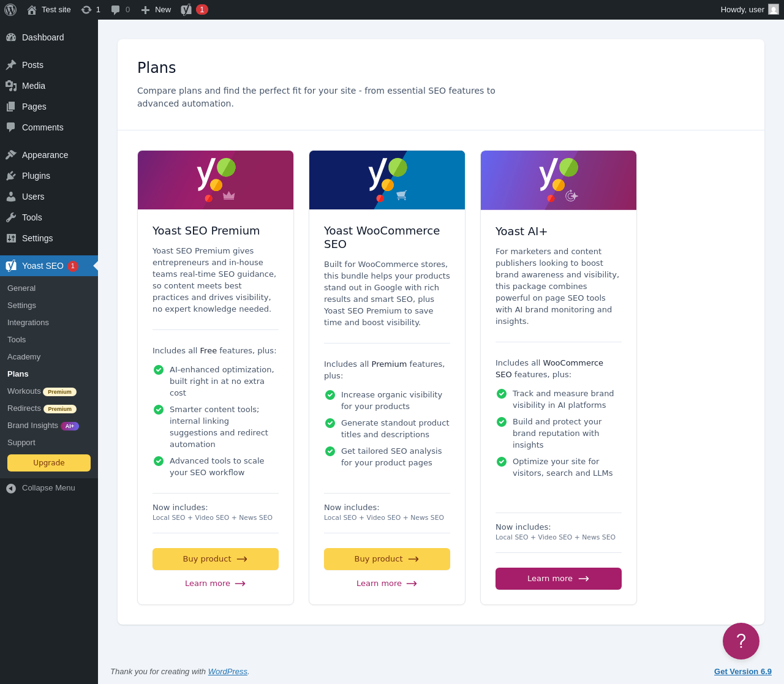
Task: Click the user avatar next to Howdy
Action: (774, 9)
